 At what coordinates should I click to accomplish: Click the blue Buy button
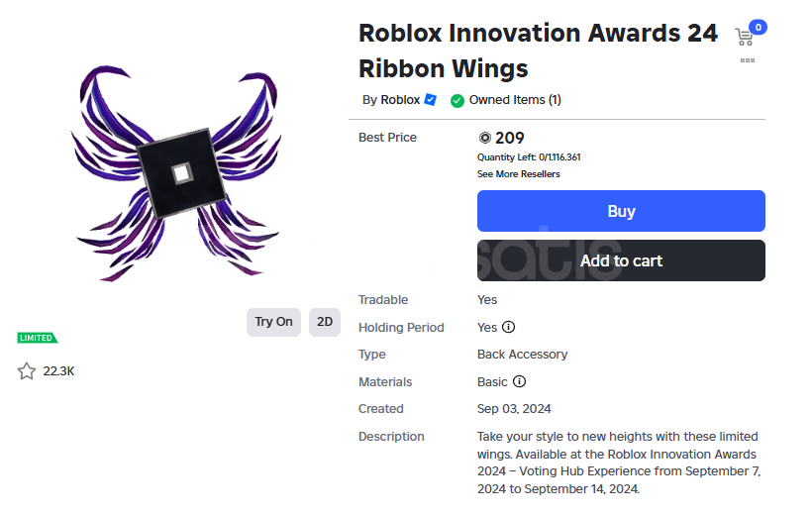pos(621,211)
